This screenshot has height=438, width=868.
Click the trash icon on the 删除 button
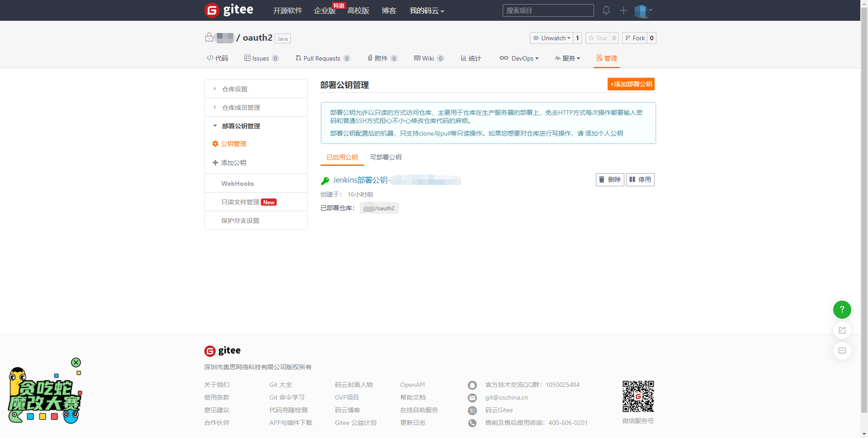(x=601, y=179)
